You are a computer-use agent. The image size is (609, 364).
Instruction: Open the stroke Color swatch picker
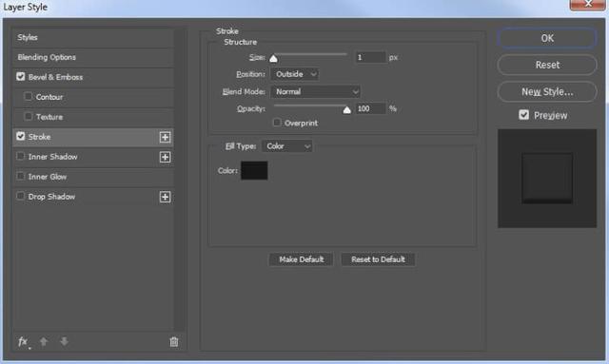click(254, 170)
